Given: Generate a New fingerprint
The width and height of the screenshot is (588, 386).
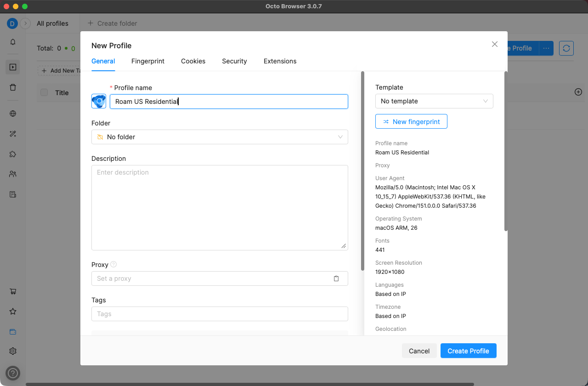Looking at the screenshot, I should click(411, 122).
